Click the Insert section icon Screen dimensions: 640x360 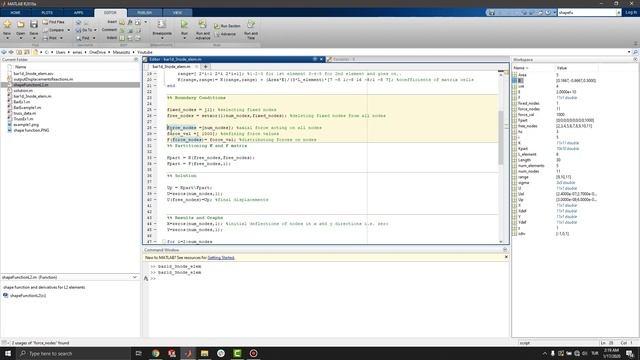pos(122,22)
